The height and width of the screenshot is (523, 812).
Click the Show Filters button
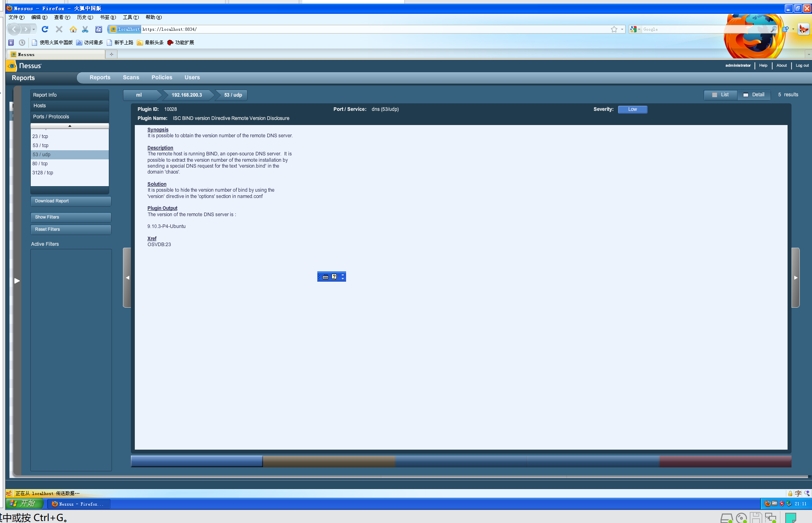tap(71, 217)
